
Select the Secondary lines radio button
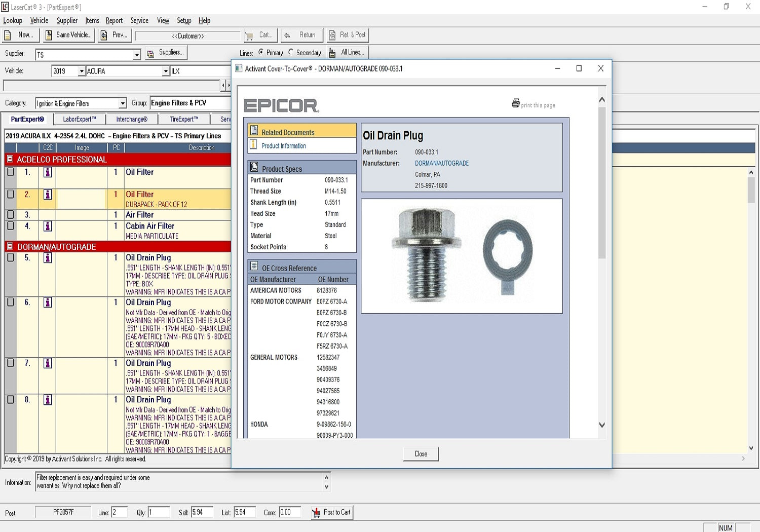(291, 52)
